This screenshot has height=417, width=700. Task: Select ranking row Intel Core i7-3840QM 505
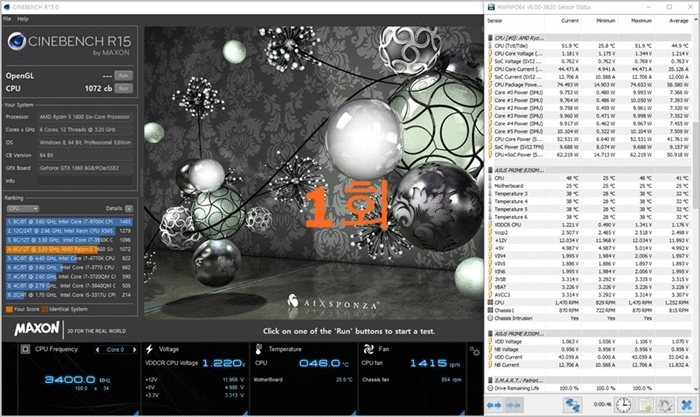coord(69,286)
